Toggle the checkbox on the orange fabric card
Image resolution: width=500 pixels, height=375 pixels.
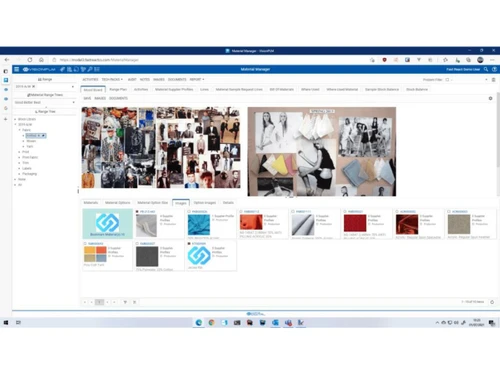pyautogui.click(x=241, y=211)
